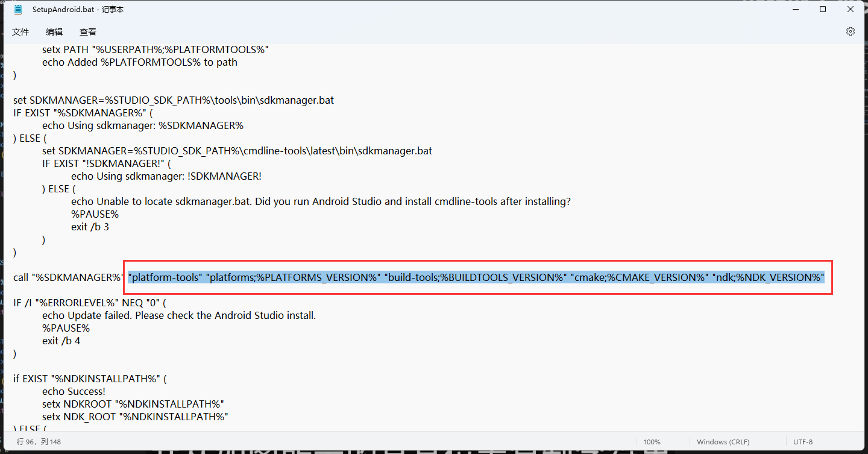Image resolution: width=868 pixels, height=454 pixels.
Task: Click the Notepad app icon in title bar
Action: click(18, 10)
